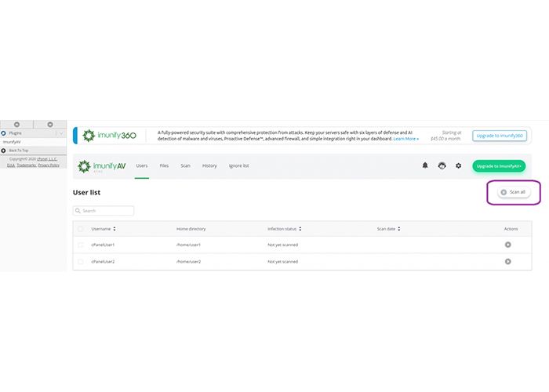Open the History tab
This screenshot has width=549, height=392.
click(x=209, y=166)
